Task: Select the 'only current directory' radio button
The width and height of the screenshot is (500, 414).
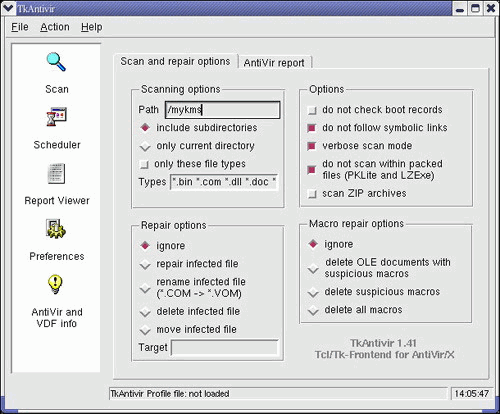Action: pos(145,146)
